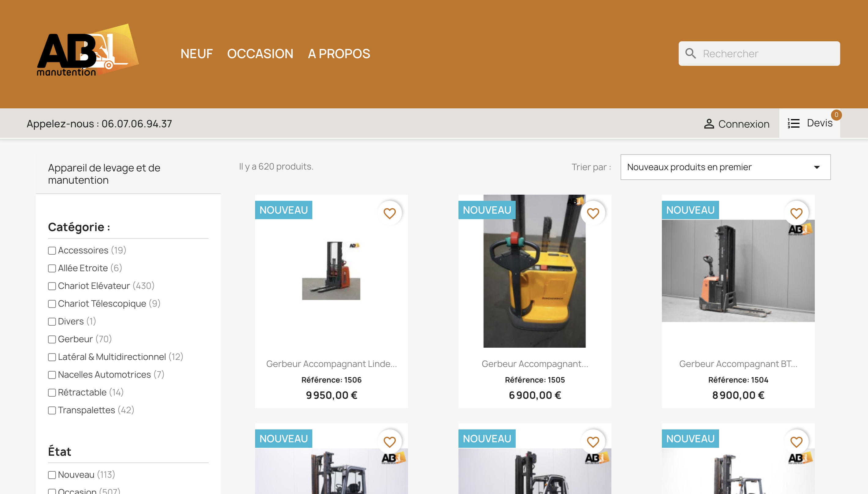Click the AB manutention logo
Viewport: 868px width, 494px height.
click(x=88, y=50)
